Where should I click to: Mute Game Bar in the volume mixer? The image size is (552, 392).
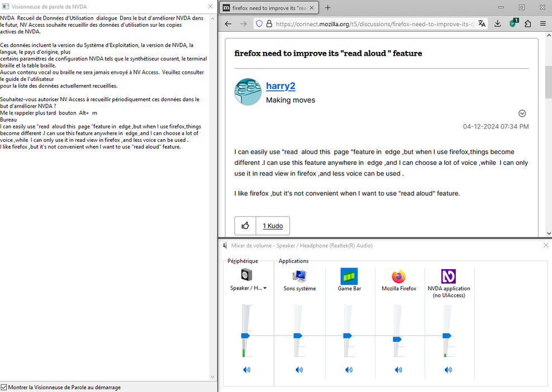point(349,370)
